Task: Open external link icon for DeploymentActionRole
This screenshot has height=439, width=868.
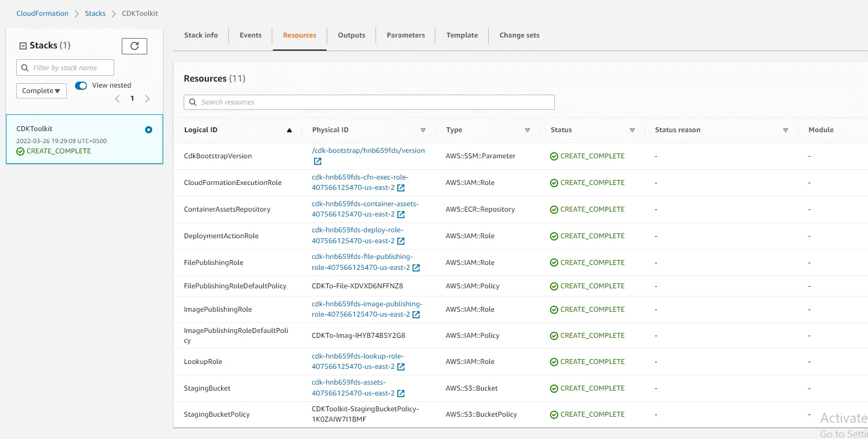Action: [x=401, y=241]
